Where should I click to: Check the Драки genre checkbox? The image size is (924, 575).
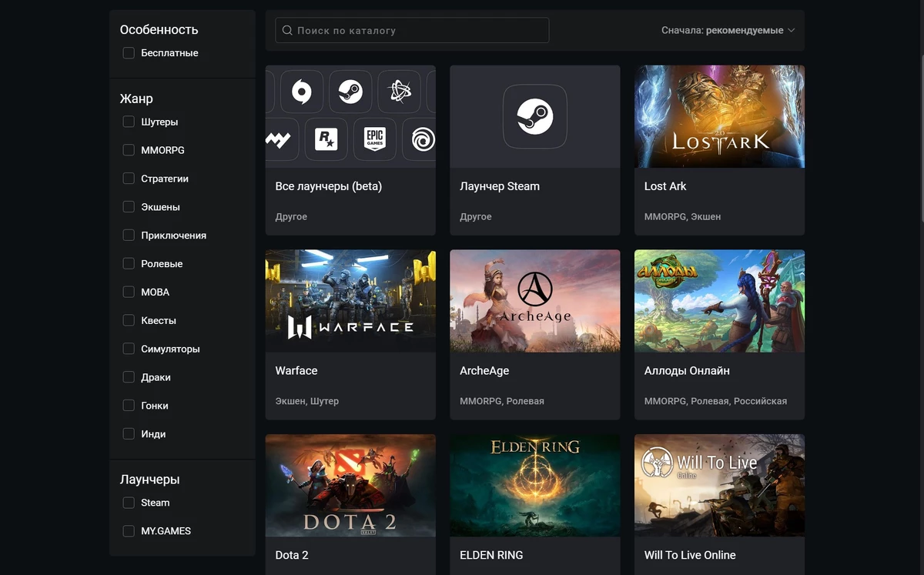(129, 377)
